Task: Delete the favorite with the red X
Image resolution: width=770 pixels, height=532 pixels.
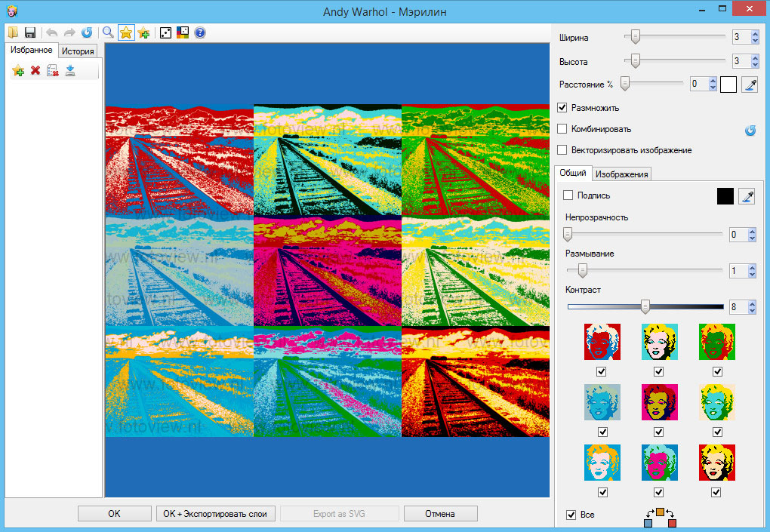Action: [35, 71]
